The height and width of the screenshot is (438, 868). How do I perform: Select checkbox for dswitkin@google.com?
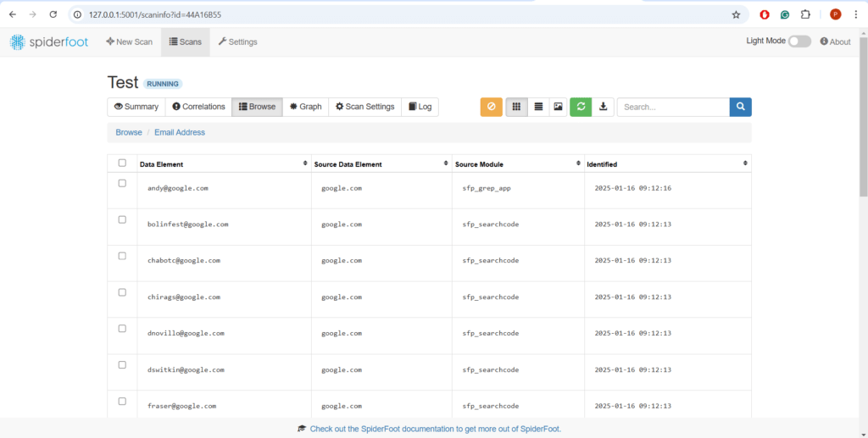(x=122, y=365)
